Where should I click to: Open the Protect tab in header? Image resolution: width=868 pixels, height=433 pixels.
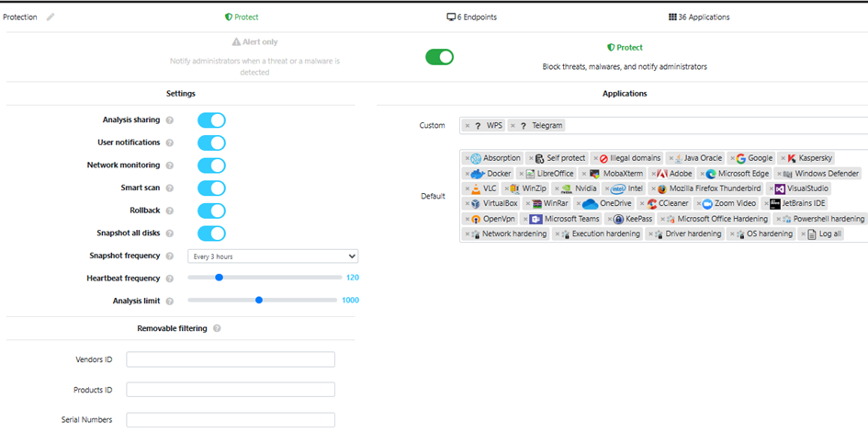coord(242,17)
